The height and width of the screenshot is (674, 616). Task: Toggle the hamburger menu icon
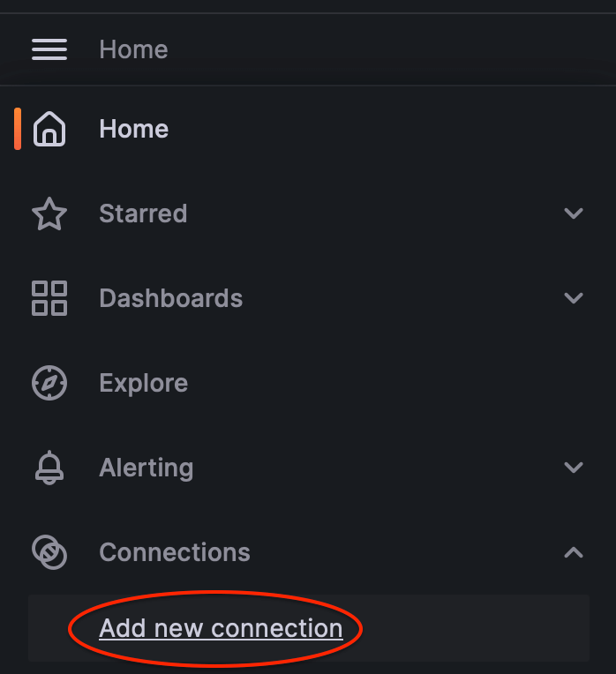[49, 49]
